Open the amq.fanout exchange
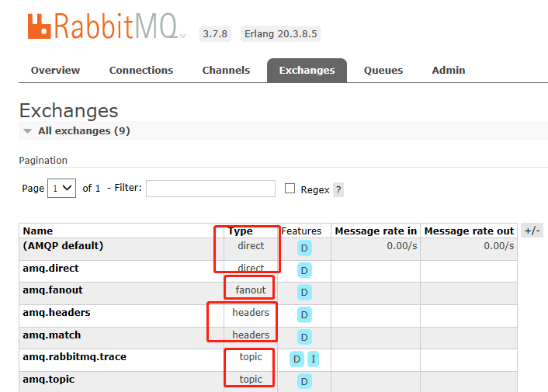 53,290
